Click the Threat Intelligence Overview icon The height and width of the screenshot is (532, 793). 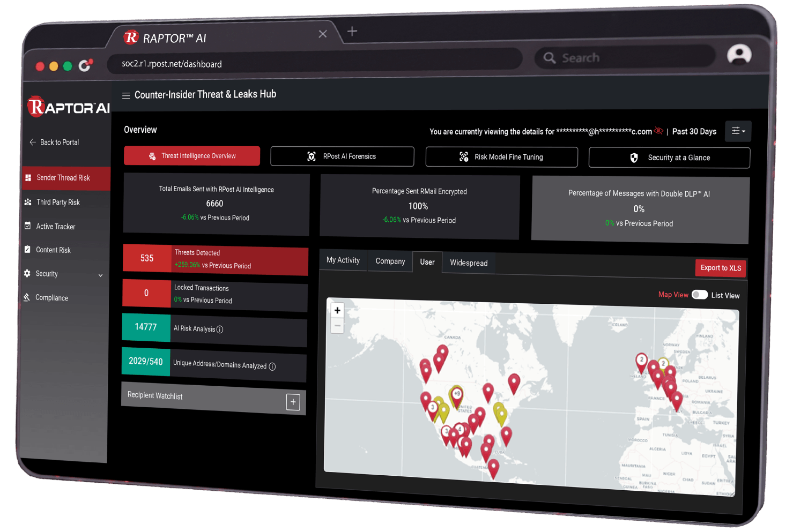[x=152, y=156]
